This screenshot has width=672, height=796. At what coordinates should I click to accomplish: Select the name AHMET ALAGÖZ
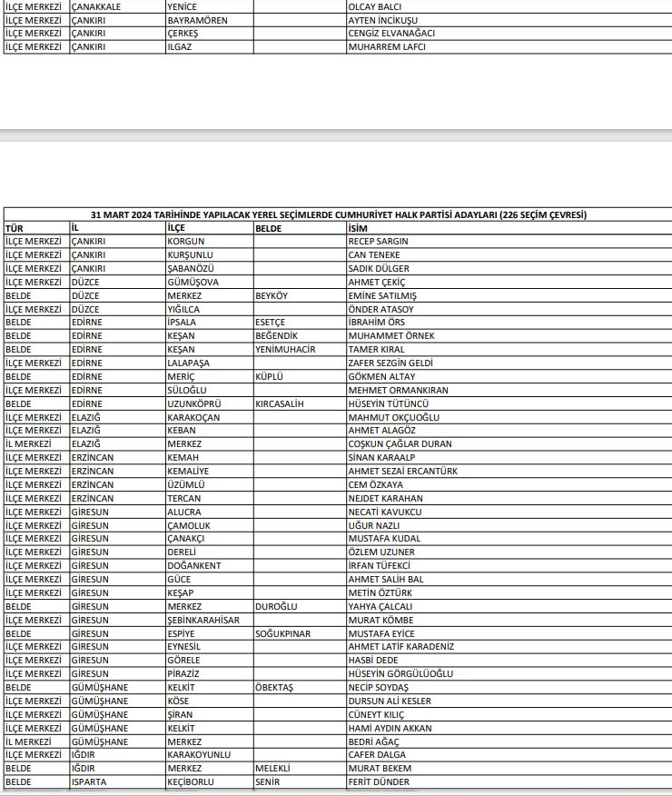pyautogui.click(x=381, y=431)
